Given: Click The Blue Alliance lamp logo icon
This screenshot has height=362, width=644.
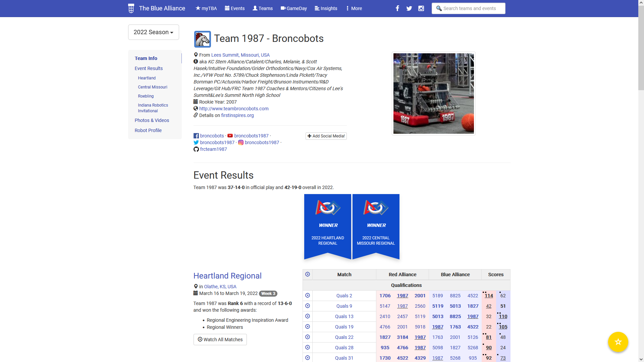Looking at the screenshot, I should 131,8.
